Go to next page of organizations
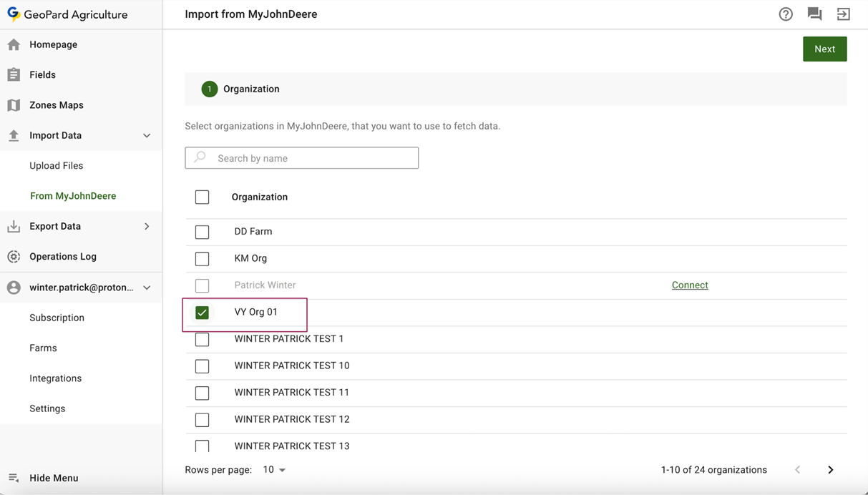The image size is (868, 495). 831,470
